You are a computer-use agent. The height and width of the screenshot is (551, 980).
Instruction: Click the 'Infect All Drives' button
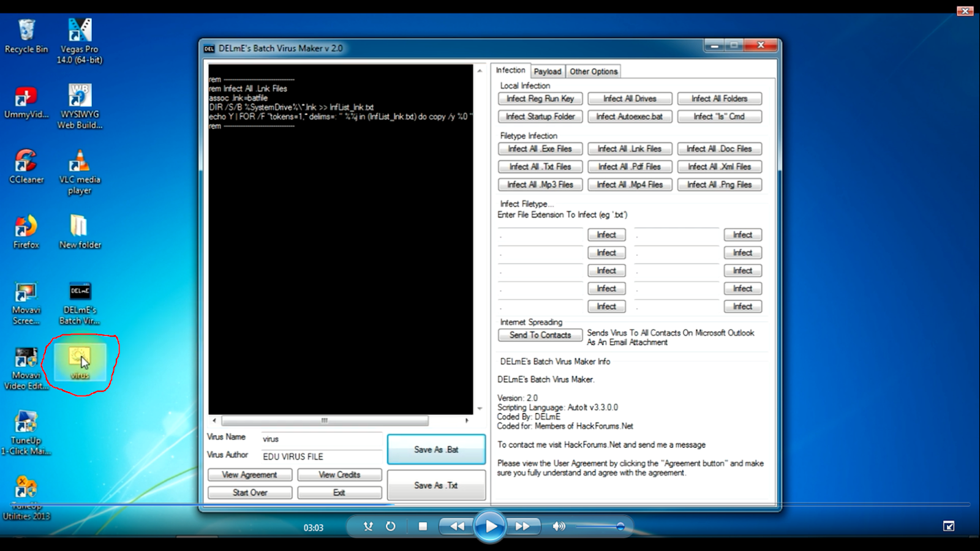(630, 99)
